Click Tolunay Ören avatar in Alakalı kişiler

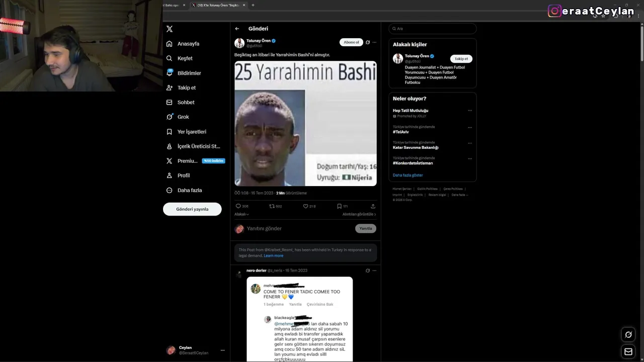coord(398,59)
